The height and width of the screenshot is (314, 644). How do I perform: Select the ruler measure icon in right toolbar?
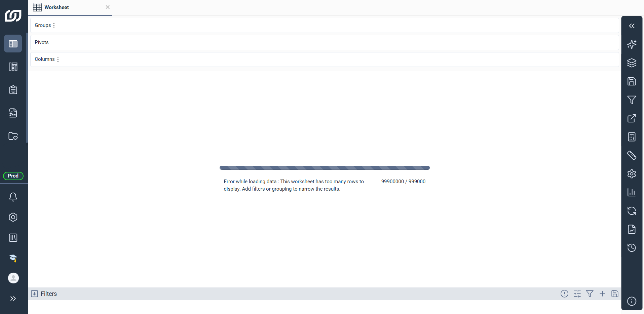click(x=632, y=155)
